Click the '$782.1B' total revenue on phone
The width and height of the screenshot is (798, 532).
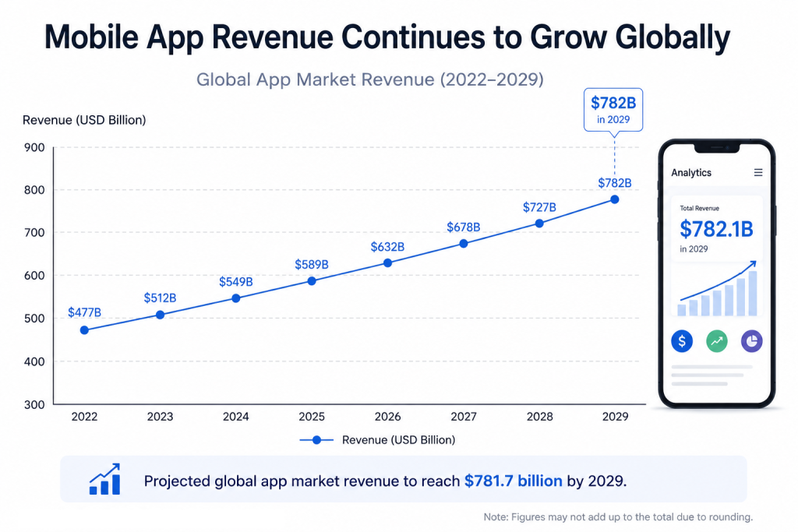coord(716,229)
